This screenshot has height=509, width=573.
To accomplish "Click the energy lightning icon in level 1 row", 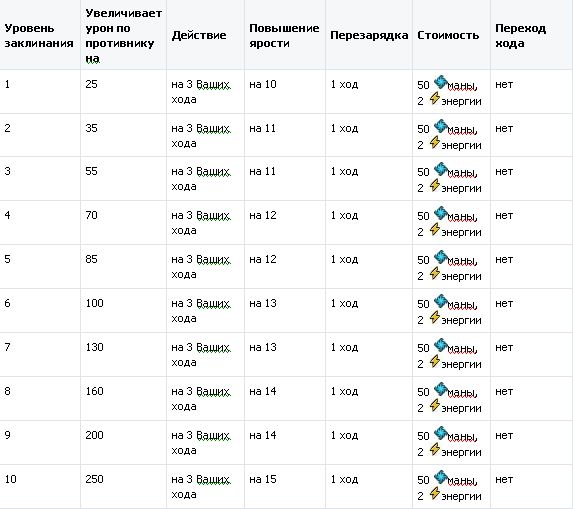I will (x=435, y=98).
